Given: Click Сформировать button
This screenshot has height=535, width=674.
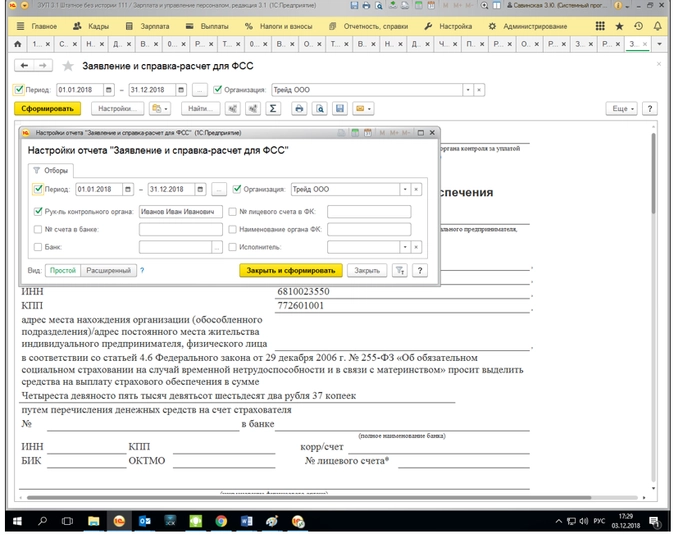Looking at the screenshot, I should click(x=47, y=109).
